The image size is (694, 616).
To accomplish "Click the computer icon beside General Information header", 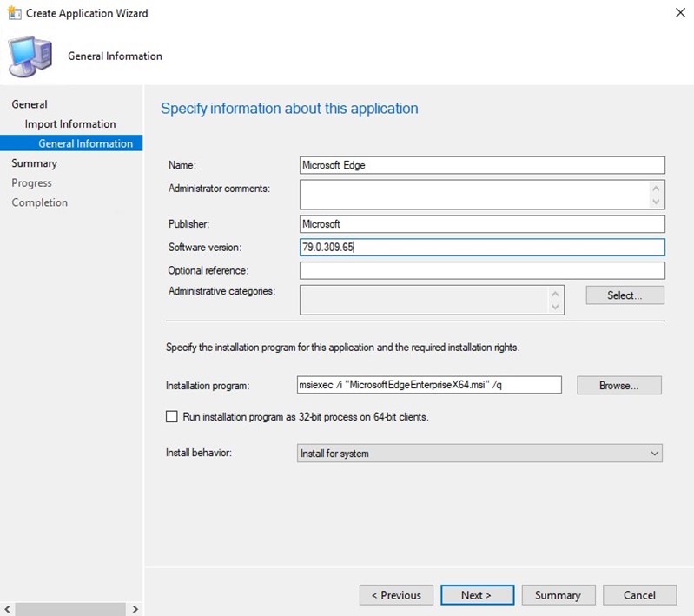I will pos(30,56).
